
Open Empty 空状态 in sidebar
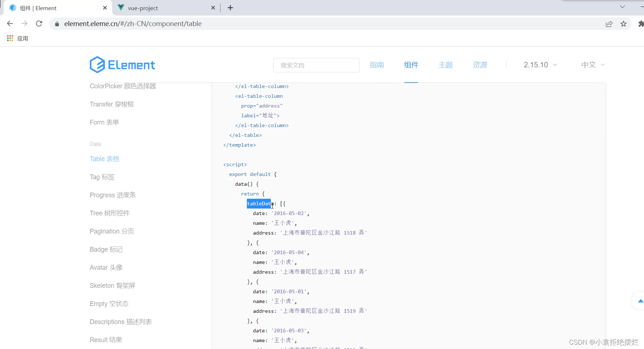coord(109,304)
